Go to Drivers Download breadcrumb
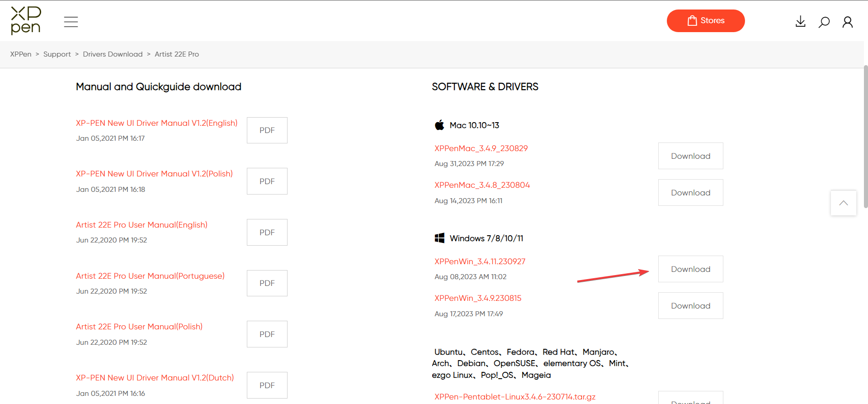 point(113,54)
